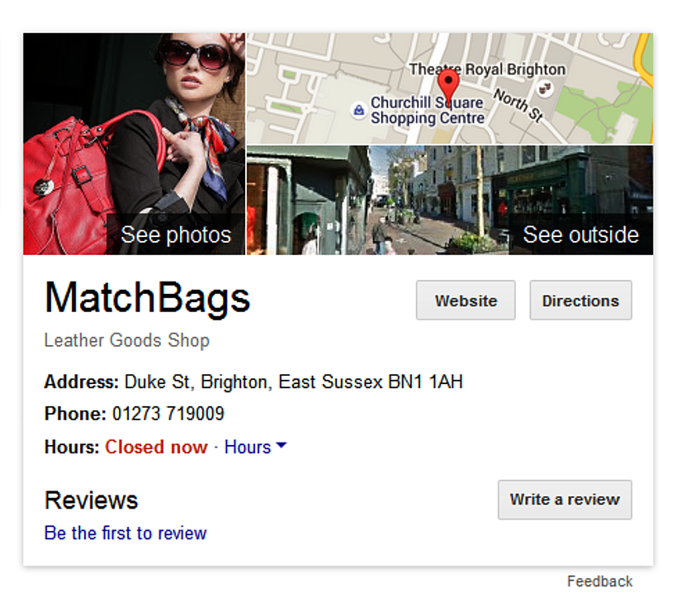Click the Reviews section heading

(91, 500)
